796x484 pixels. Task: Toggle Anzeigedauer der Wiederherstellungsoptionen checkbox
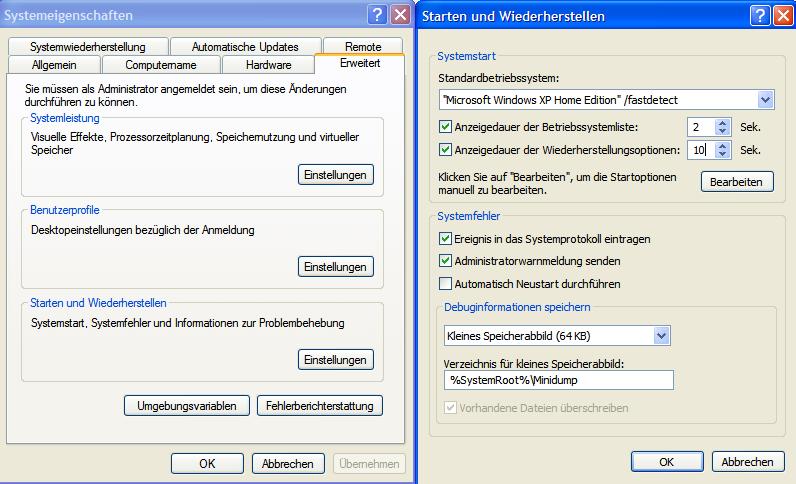[445, 150]
